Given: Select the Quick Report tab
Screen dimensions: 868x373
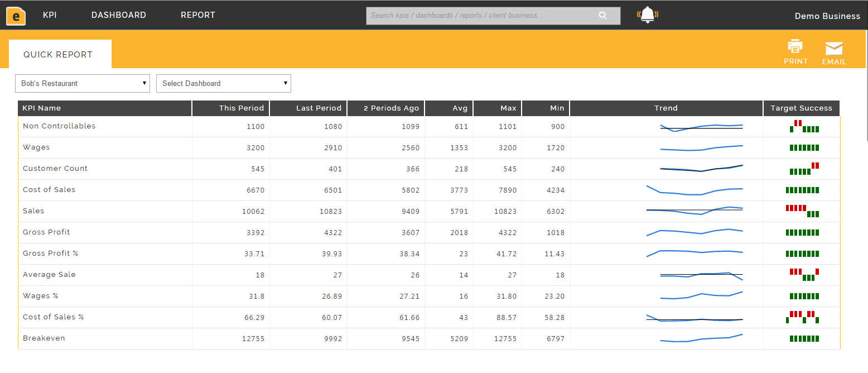Looking at the screenshot, I should tap(58, 55).
